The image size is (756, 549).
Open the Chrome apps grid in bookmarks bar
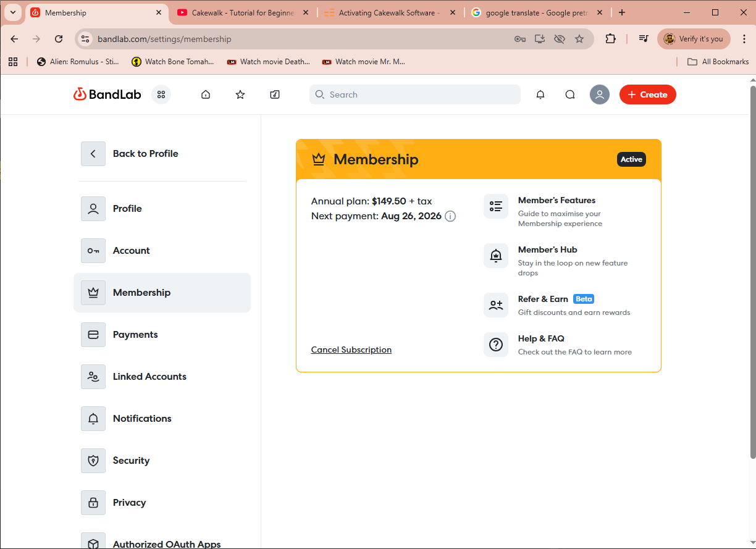(x=13, y=62)
